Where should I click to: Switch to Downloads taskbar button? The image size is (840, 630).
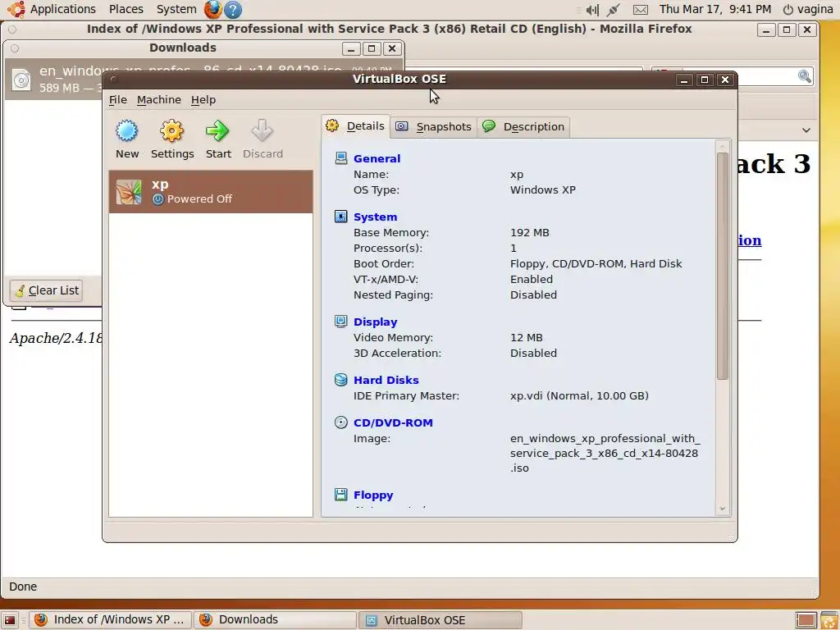click(x=275, y=620)
